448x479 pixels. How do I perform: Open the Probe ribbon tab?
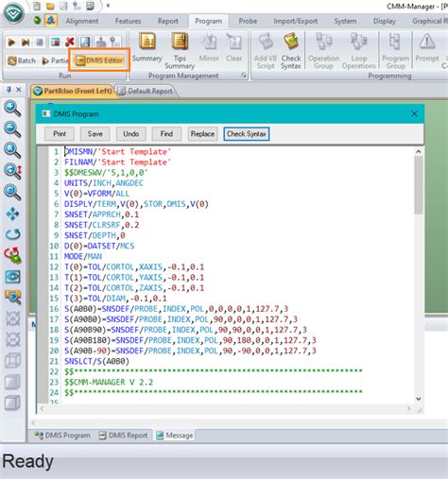pyautogui.click(x=248, y=21)
